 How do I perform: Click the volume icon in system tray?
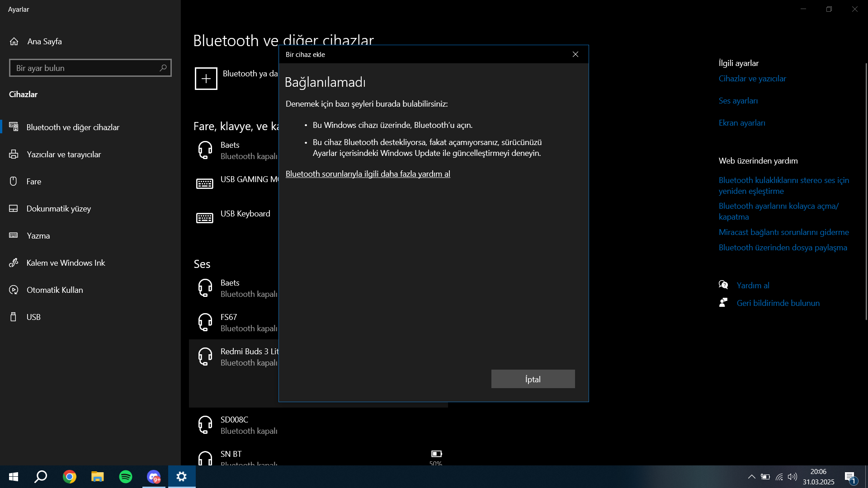pos(793,477)
